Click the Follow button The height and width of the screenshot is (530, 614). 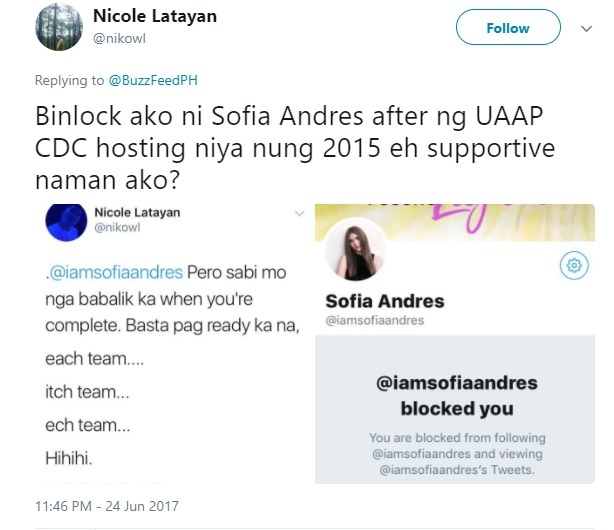(508, 27)
